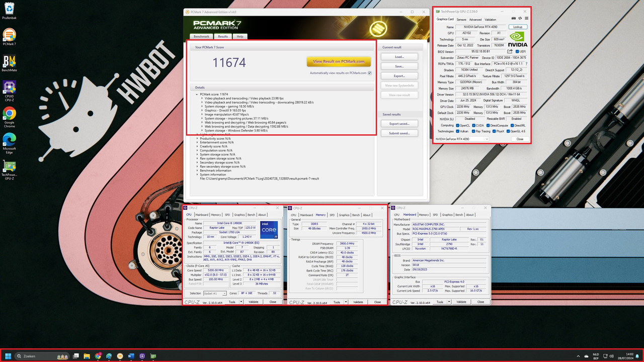Toggle automatically view results on PCMark.com

coord(370,73)
